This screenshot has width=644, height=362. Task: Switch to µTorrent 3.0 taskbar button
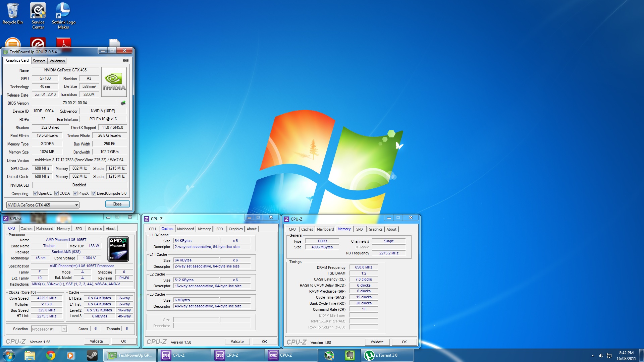(x=387, y=355)
